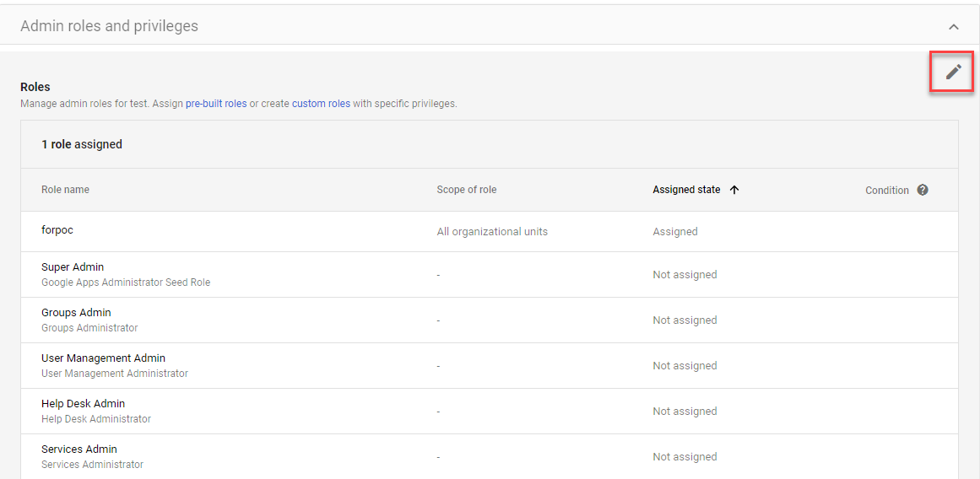980x479 pixels.
Task: Click the Assigned state column header
Action: coord(686,190)
